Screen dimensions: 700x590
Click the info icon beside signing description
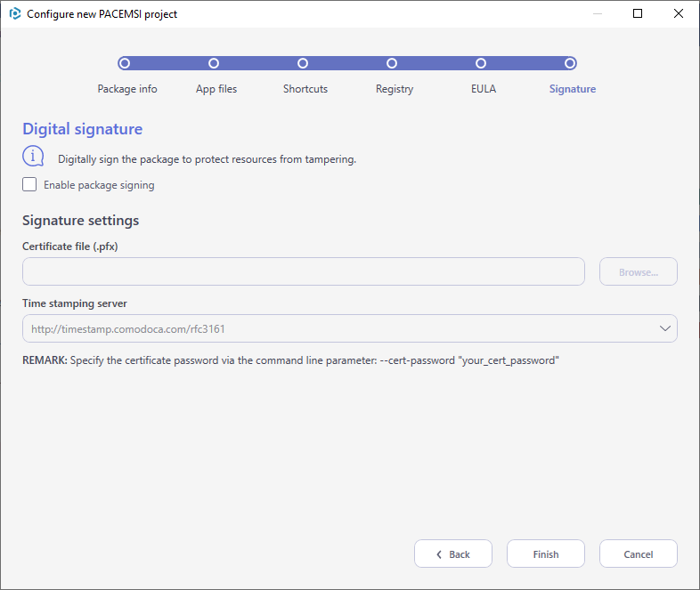click(33, 157)
